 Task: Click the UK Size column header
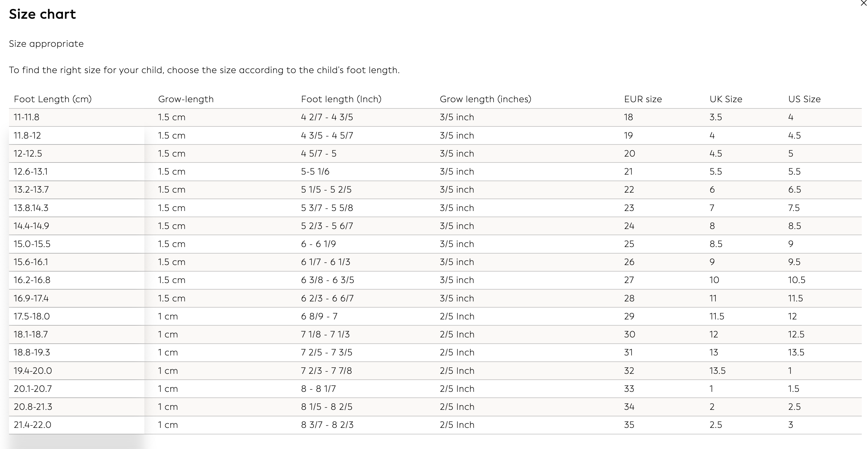coord(726,99)
